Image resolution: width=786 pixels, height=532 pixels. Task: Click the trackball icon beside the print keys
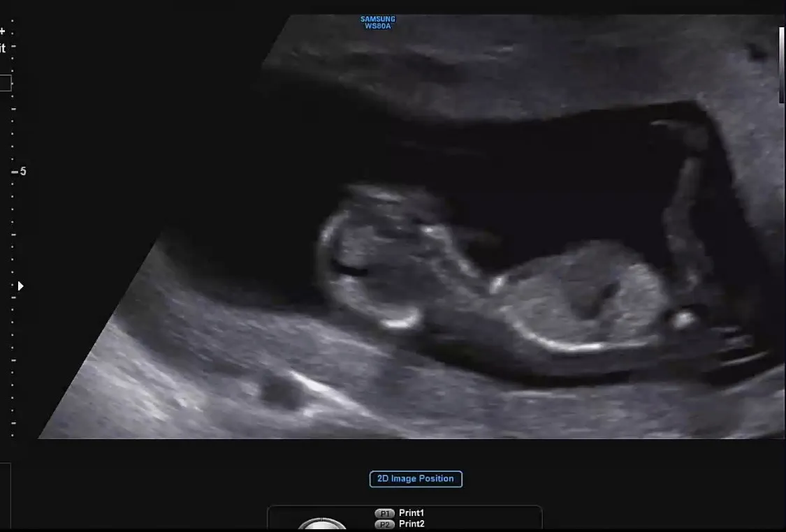[322, 524]
